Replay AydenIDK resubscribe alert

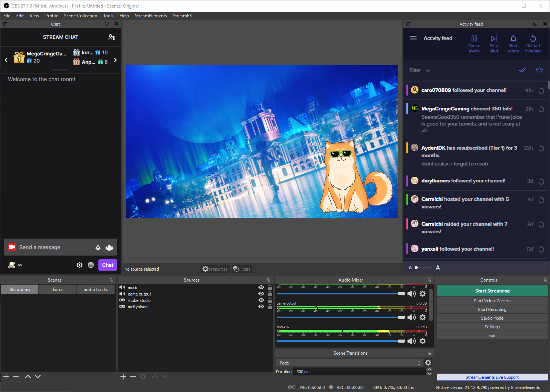(541, 148)
